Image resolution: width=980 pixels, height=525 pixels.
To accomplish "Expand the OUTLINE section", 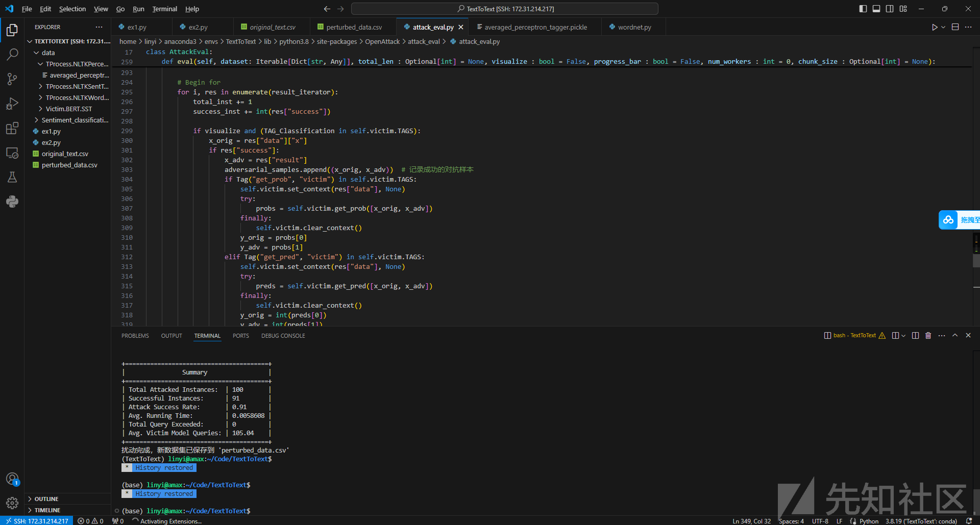I will pos(68,499).
